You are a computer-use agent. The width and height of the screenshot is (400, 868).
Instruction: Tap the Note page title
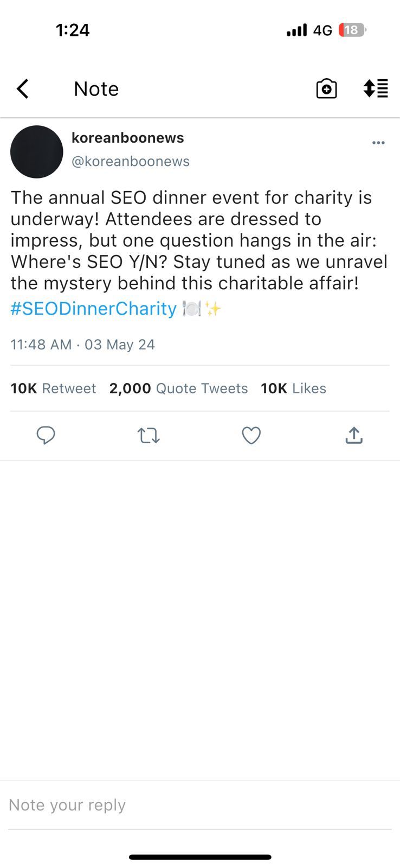tap(96, 88)
